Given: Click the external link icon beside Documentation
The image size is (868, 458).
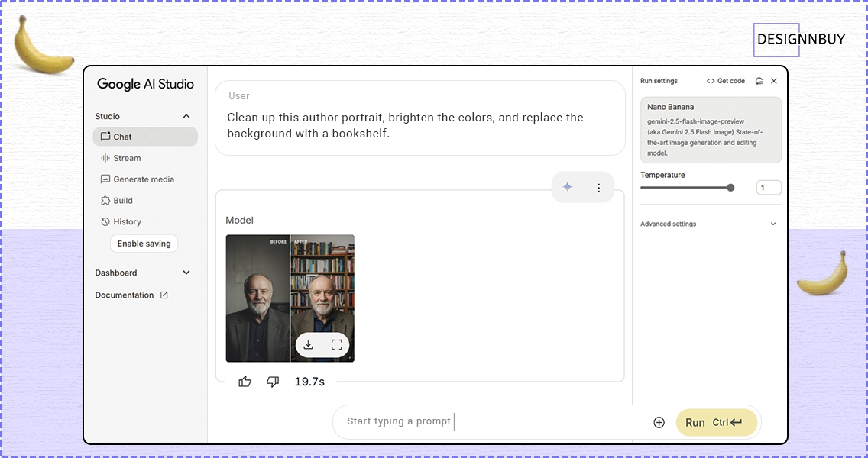Looking at the screenshot, I should tap(164, 295).
